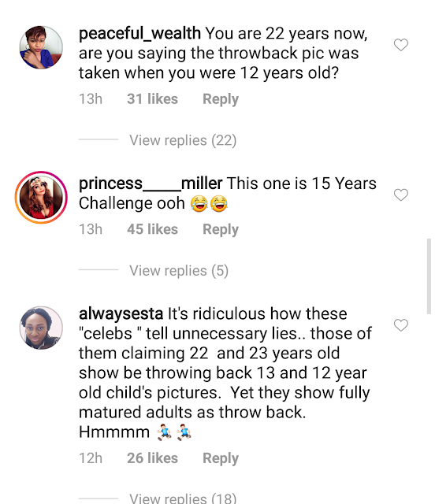
Task: Expand View replies (18)
Action: coord(183,498)
